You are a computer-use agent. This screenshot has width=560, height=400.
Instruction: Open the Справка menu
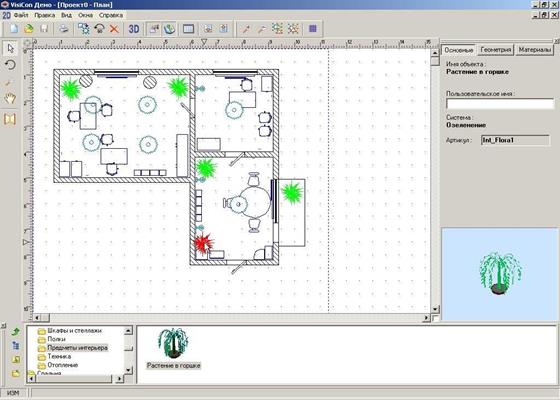(111, 15)
